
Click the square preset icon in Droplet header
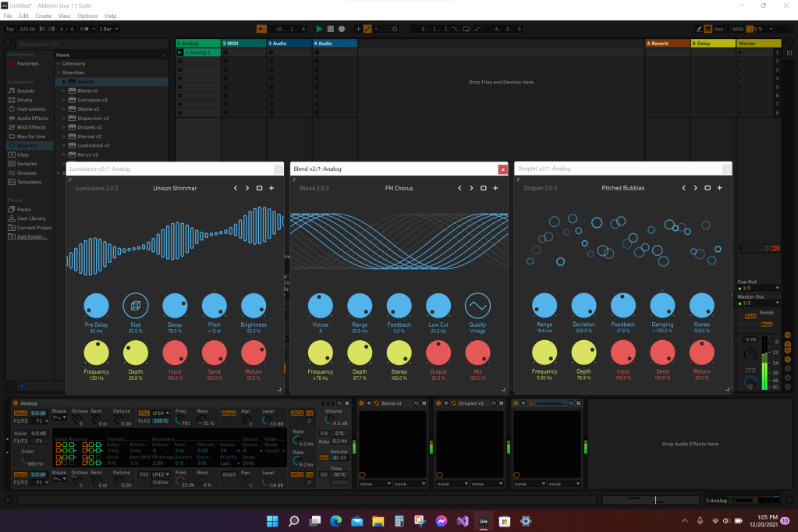click(x=708, y=188)
